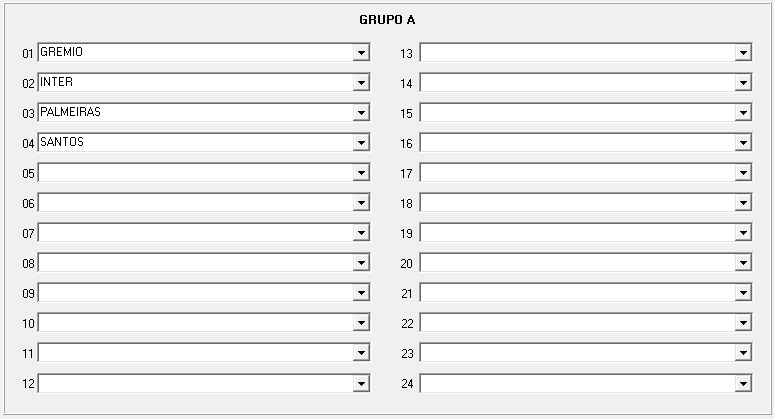The width and height of the screenshot is (774, 419).
Task: Open the dropdown arrow for slot 06
Action: click(x=361, y=203)
